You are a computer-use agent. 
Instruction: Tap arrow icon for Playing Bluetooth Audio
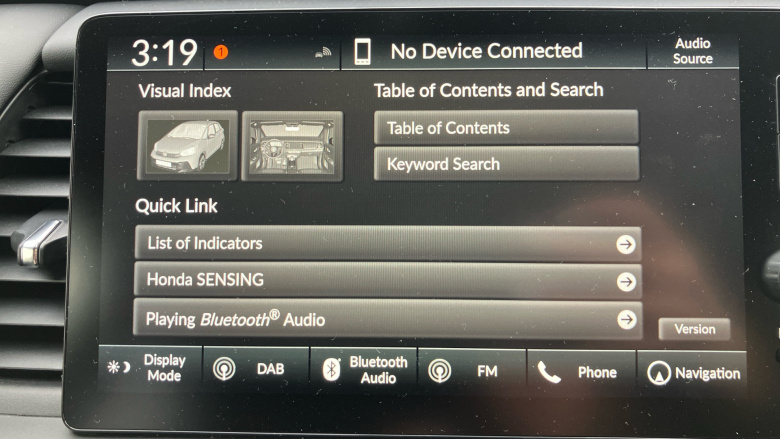point(627,319)
